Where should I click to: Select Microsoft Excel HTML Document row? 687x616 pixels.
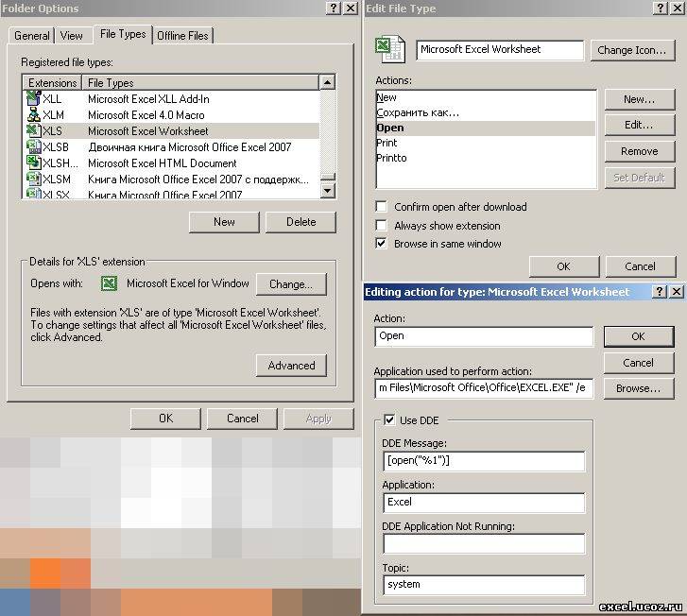[171, 163]
